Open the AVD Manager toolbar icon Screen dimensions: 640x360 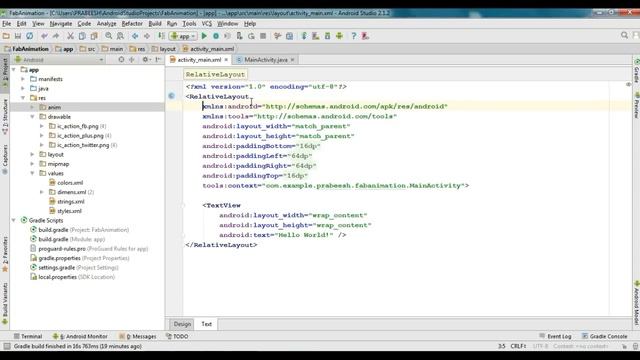click(316, 36)
